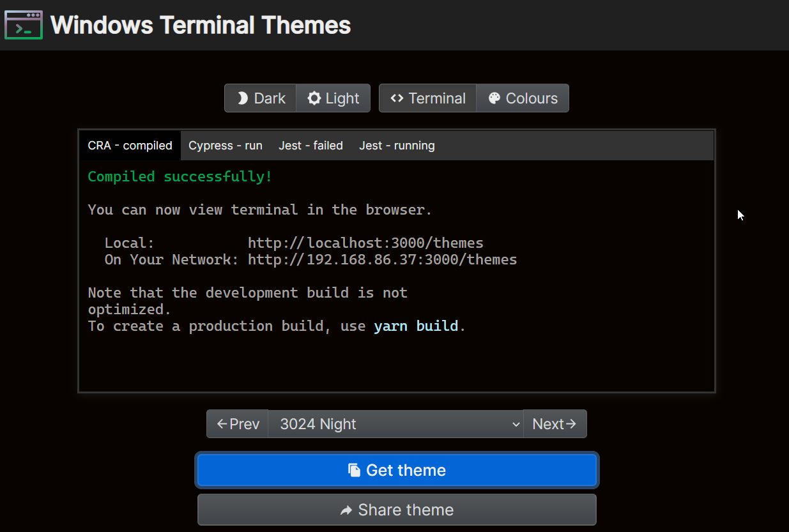Click the share arrow icon on Share theme
Image resolution: width=789 pixels, height=532 pixels.
click(x=346, y=510)
